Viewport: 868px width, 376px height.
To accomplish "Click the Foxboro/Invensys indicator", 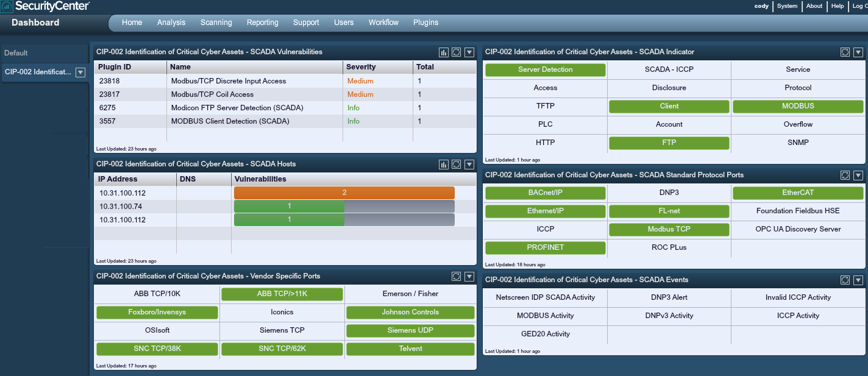I will coord(157,313).
